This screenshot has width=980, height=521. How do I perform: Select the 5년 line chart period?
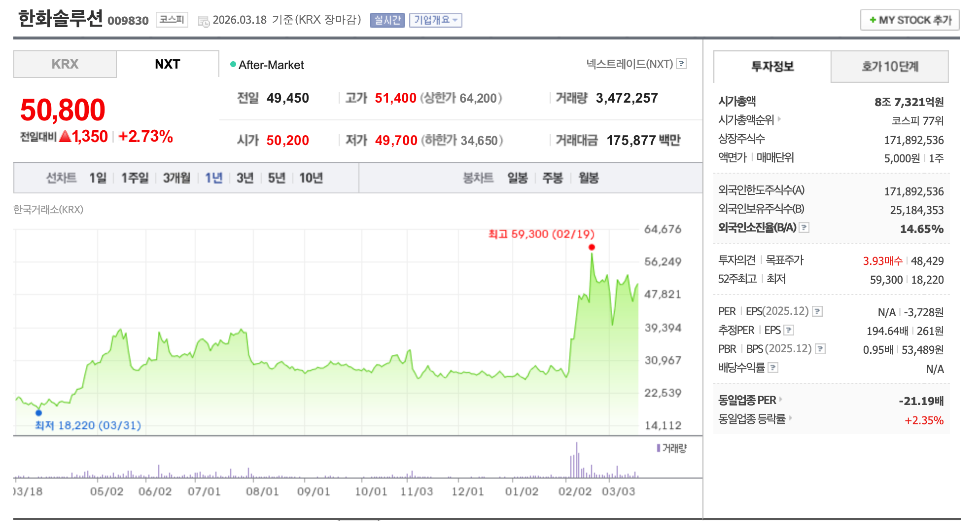click(277, 178)
